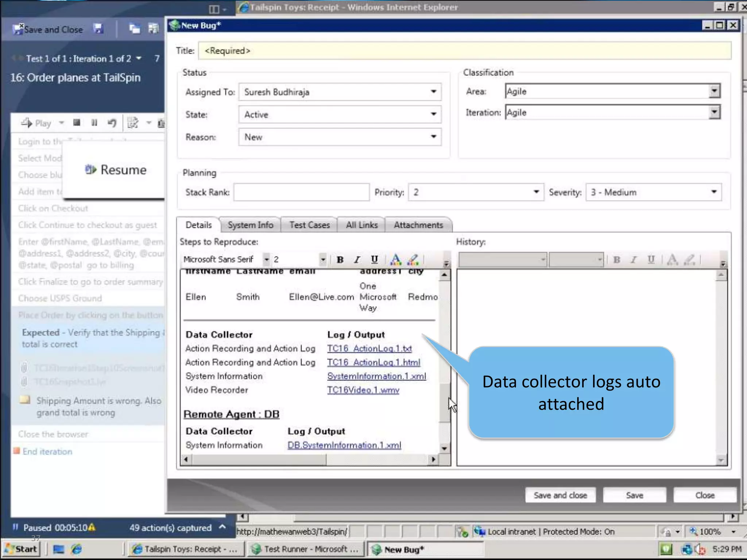Click the green tray icon in system tray
The height and width of the screenshot is (560, 747).
666,549
